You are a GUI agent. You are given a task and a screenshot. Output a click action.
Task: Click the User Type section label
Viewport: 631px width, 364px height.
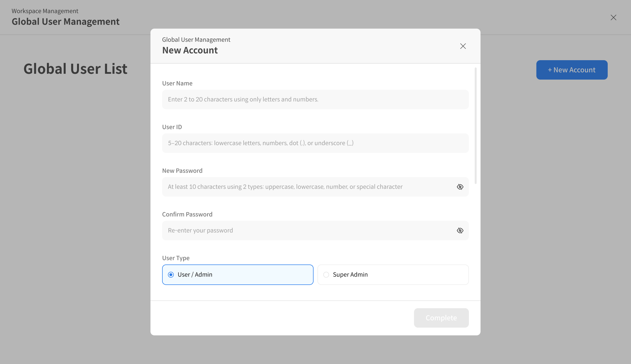click(176, 258)
